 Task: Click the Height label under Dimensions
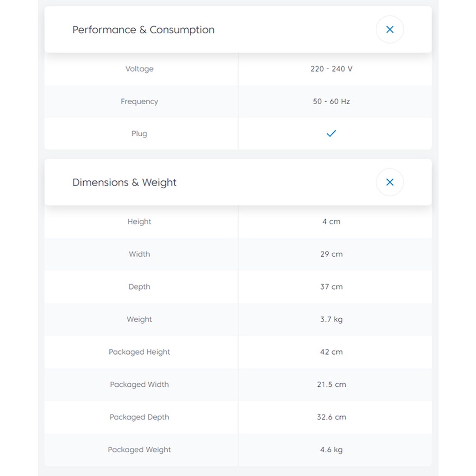click(x=139, y=222)
